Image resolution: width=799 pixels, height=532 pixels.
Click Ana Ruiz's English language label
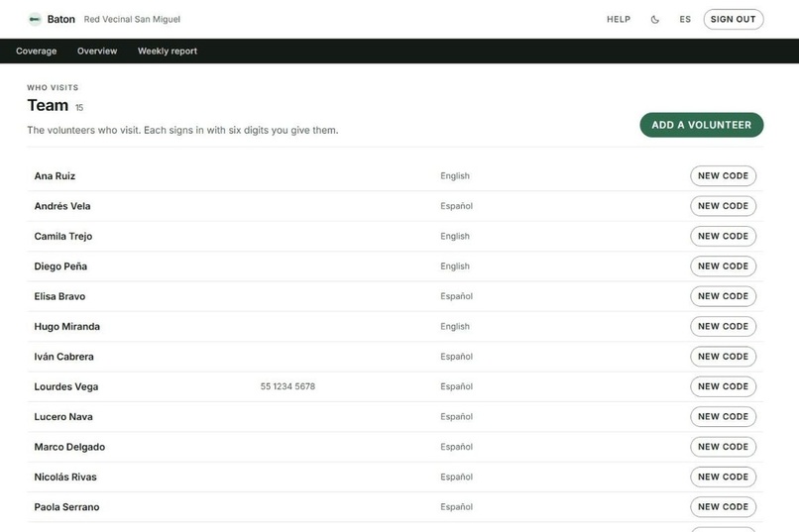click(455, 175)
